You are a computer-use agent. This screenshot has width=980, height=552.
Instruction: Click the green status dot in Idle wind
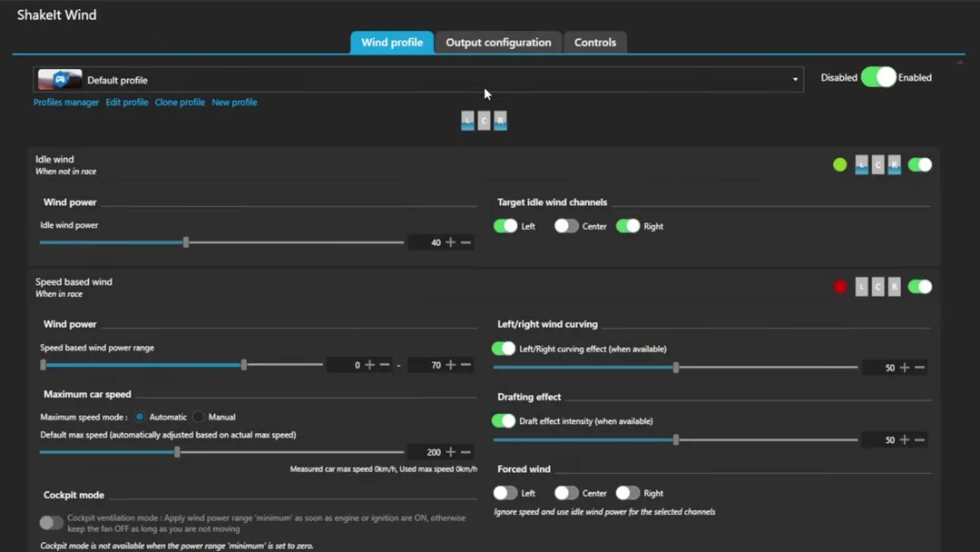click(x=840, y=164)
